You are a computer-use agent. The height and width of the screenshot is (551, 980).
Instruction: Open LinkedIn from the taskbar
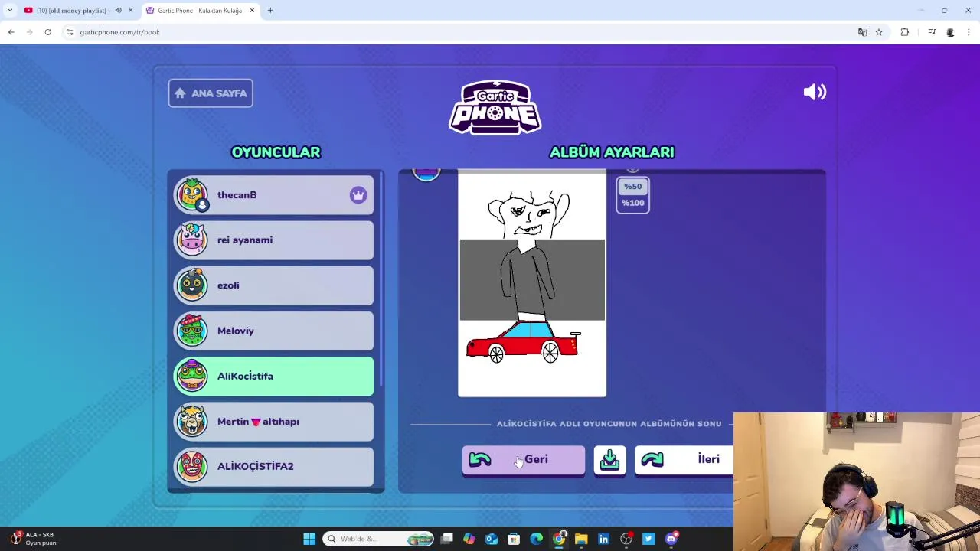click(x=603, y=539)
